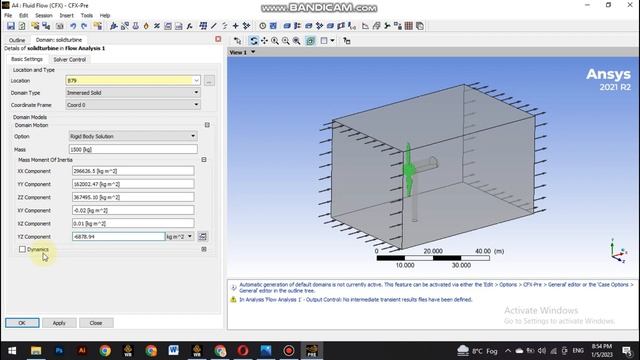Open the Edit menu
640x360 pixels.
[24, 16]
